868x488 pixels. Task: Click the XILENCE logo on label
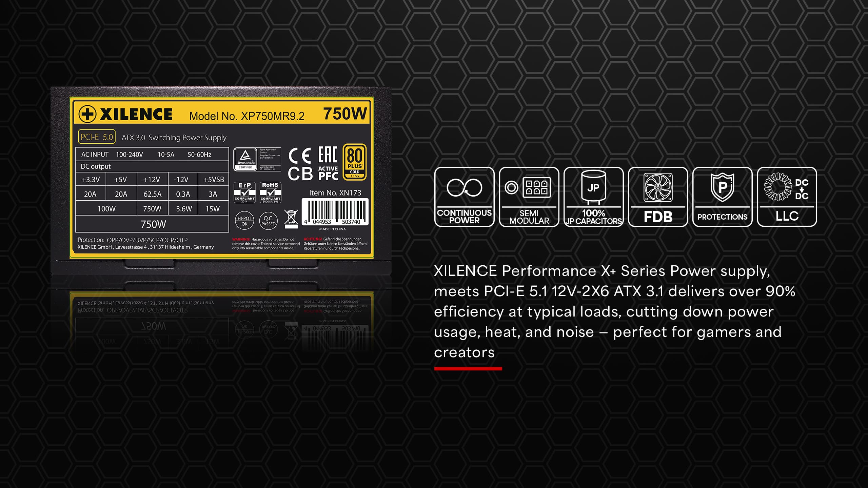click(126, 114)
